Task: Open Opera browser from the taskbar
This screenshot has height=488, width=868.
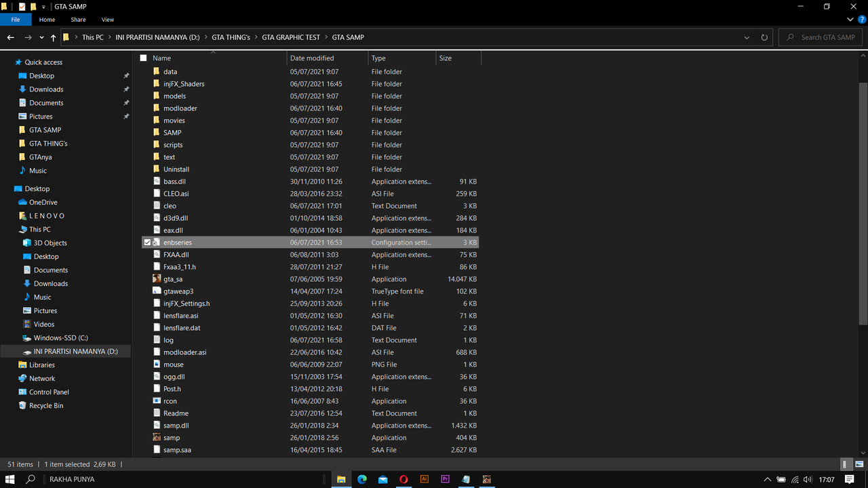Action: point(403,479)
